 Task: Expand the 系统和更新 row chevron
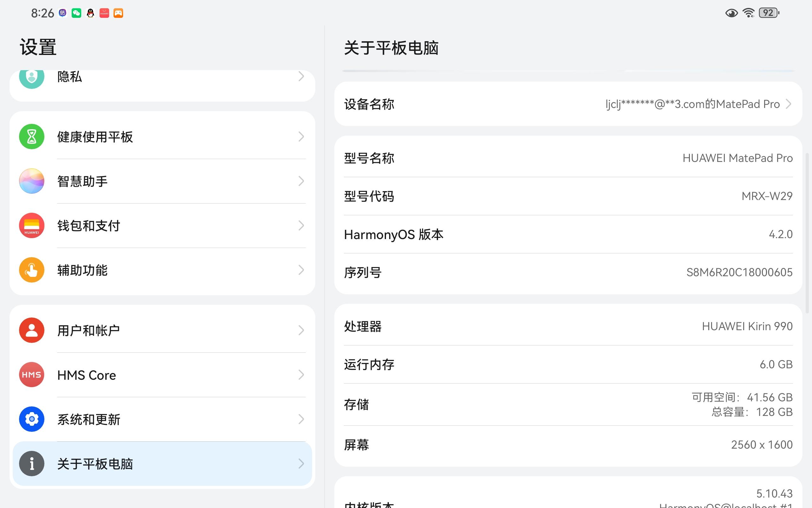tap(301, 419)
